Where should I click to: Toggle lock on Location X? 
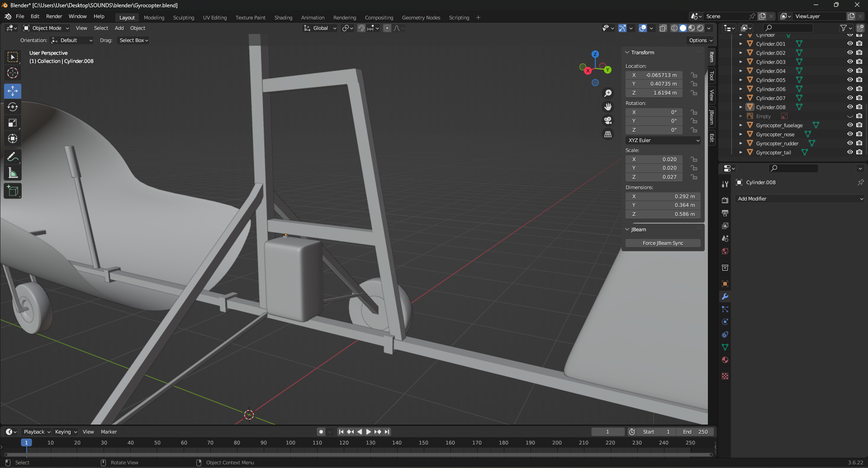coord(694,75)
